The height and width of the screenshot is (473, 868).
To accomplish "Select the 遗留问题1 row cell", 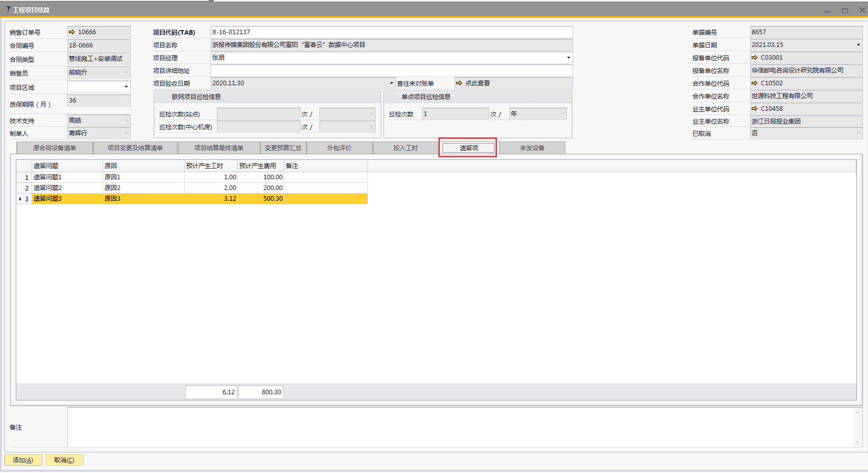I will click(x=66, y=177).
